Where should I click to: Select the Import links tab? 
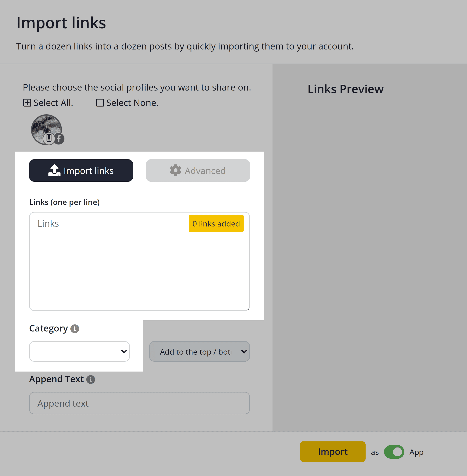tap(81, 170)
